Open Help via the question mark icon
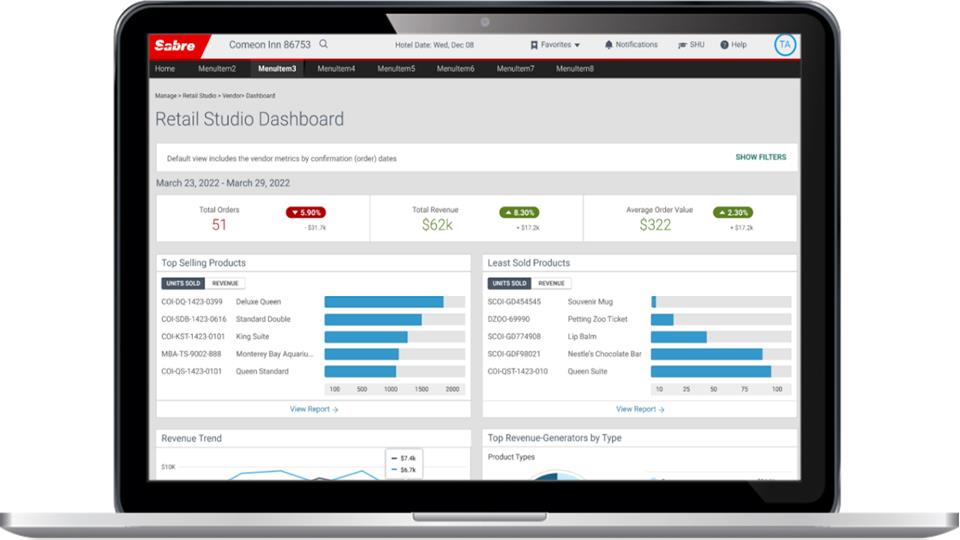Screen dimensions: 960x540 [724, 45]
